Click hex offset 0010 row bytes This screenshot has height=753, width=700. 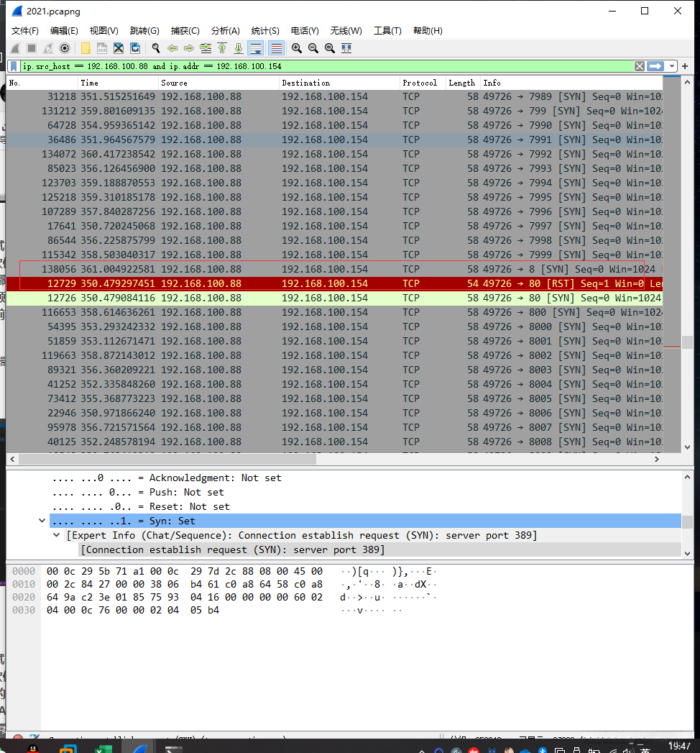coord(184,585)
